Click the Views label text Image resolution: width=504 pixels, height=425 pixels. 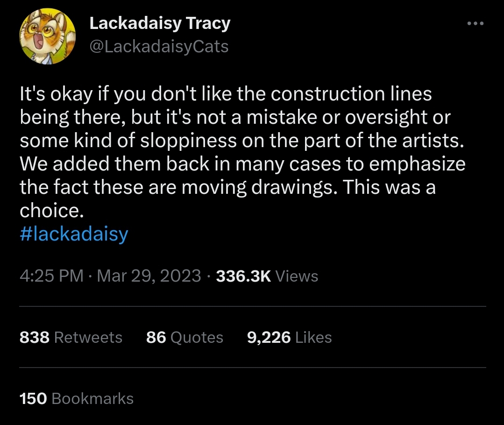tap(297, 276)
